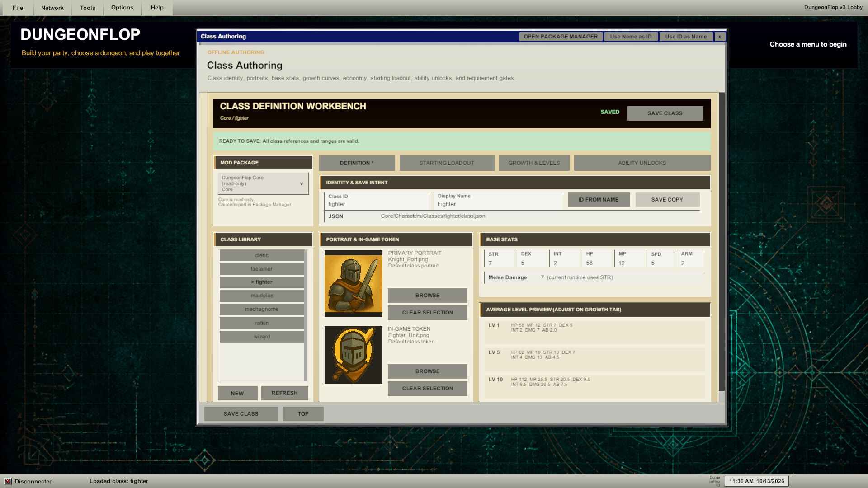Open the Tools menu
Screen dimensions: 868x488
(88, 8)
